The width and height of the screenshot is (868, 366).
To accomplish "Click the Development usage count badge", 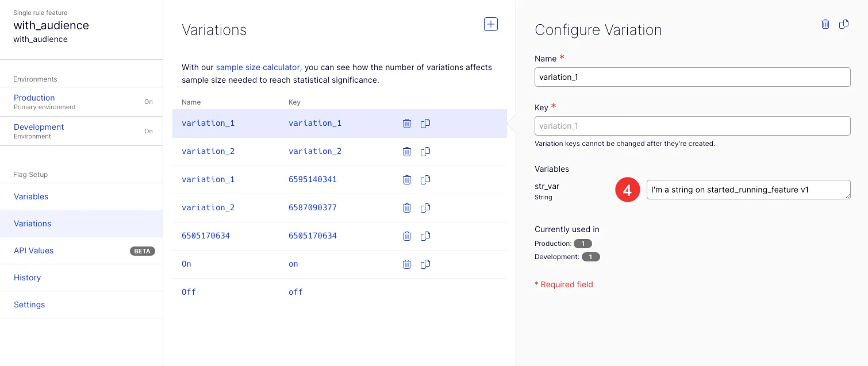I will [591, 257].
